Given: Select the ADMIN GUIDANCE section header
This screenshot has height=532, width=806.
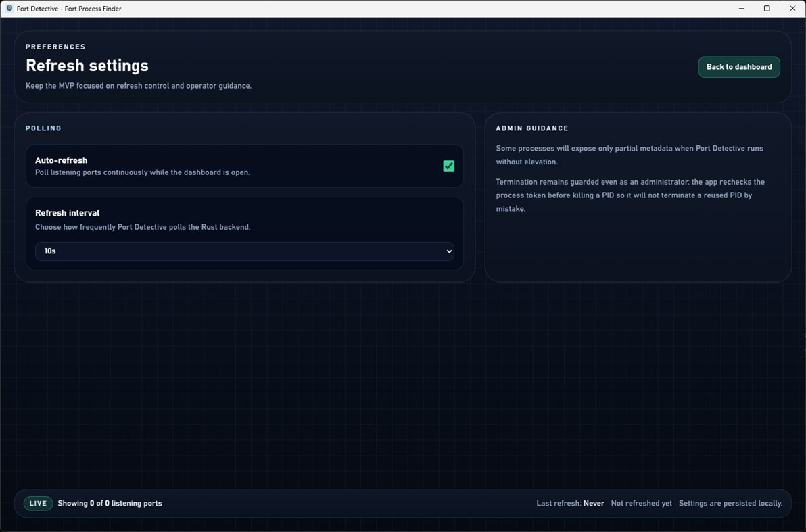Looking at the screenshot, I should coord(531,128).
